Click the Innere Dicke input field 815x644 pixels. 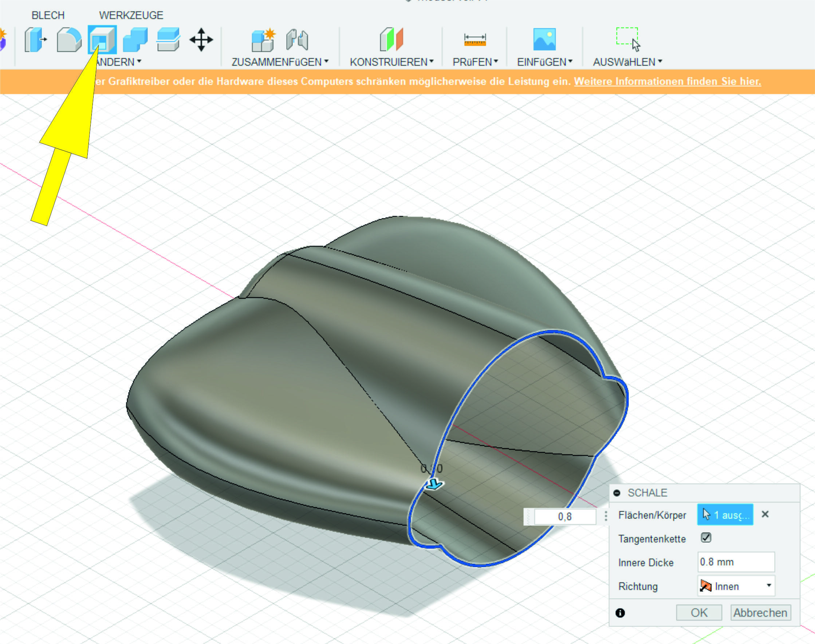tap(736, 562)
